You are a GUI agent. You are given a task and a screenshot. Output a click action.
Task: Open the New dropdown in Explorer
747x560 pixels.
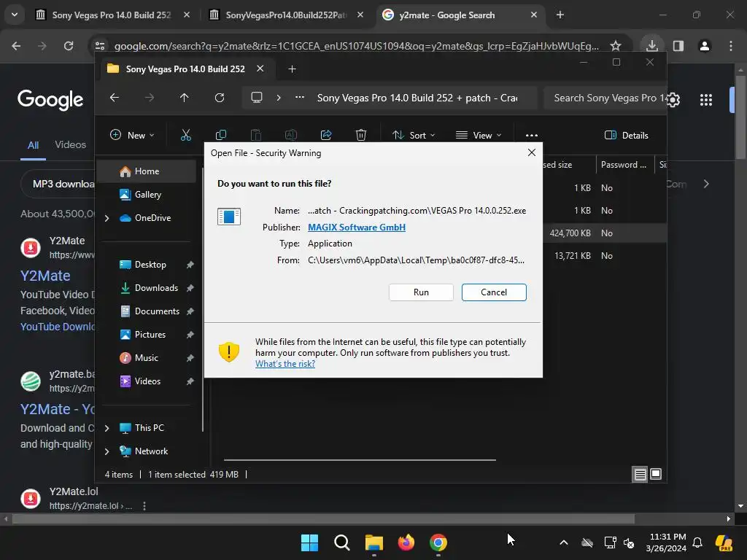[x=132, y=135]
